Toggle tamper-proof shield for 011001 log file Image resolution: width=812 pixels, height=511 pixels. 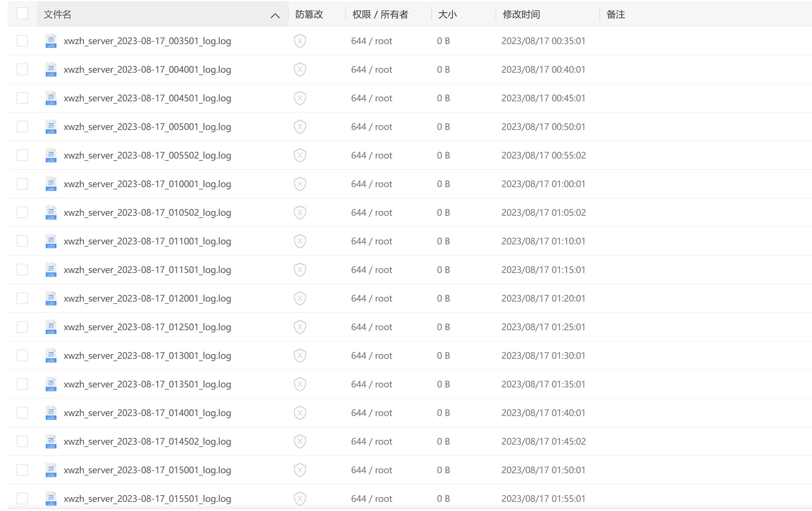coord(300,241)
